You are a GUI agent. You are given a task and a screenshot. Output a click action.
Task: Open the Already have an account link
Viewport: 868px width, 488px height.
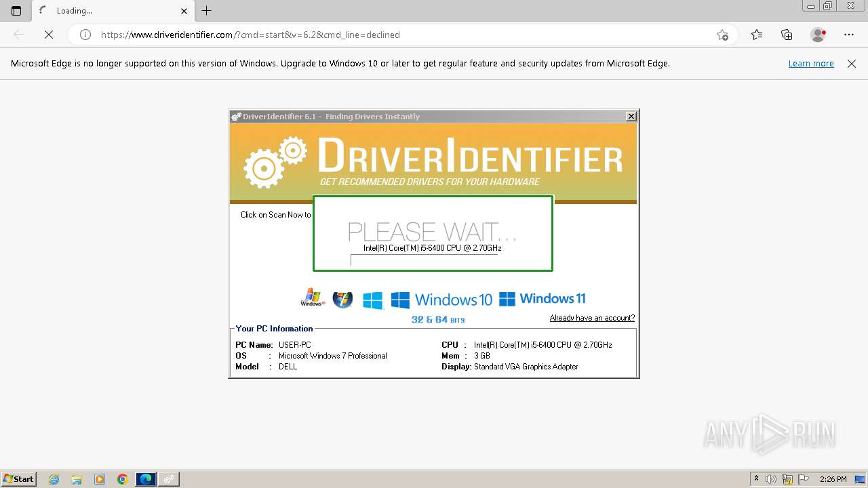click(592, 318)
